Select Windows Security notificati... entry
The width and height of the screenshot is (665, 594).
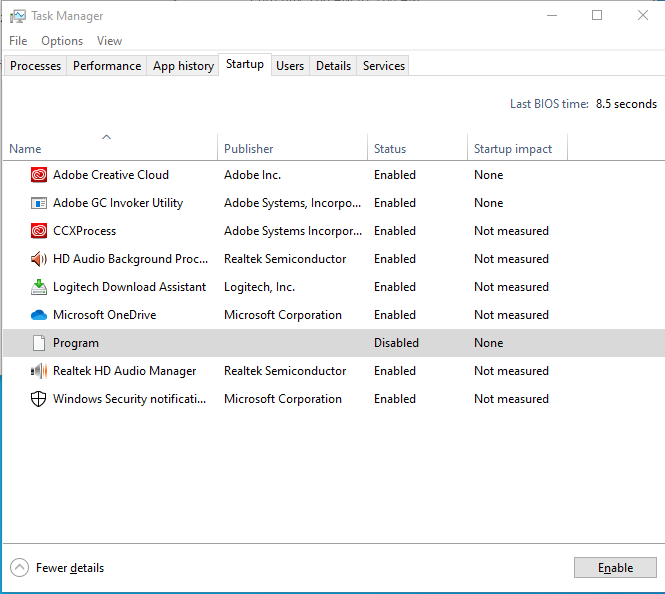129,399
